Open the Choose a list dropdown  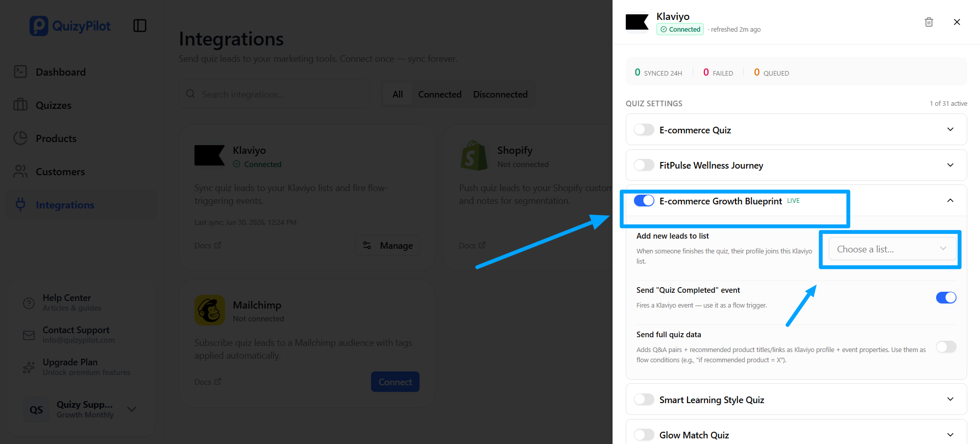coord(892,249)
